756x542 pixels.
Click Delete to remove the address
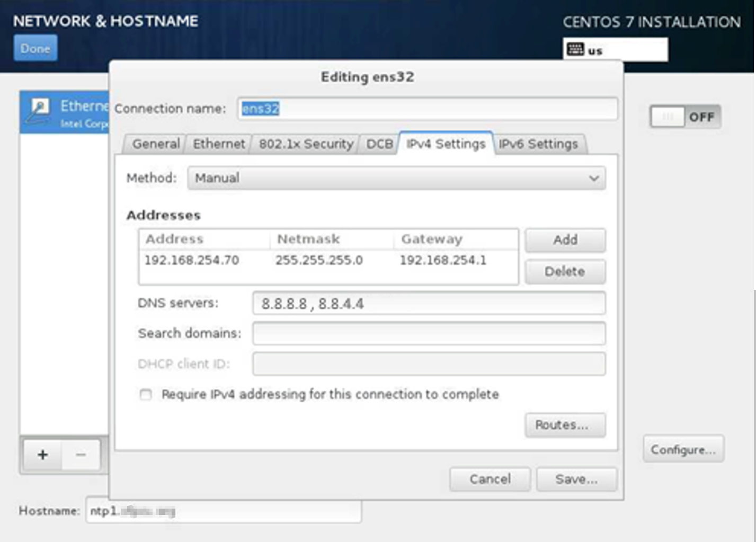click(565, 272)
